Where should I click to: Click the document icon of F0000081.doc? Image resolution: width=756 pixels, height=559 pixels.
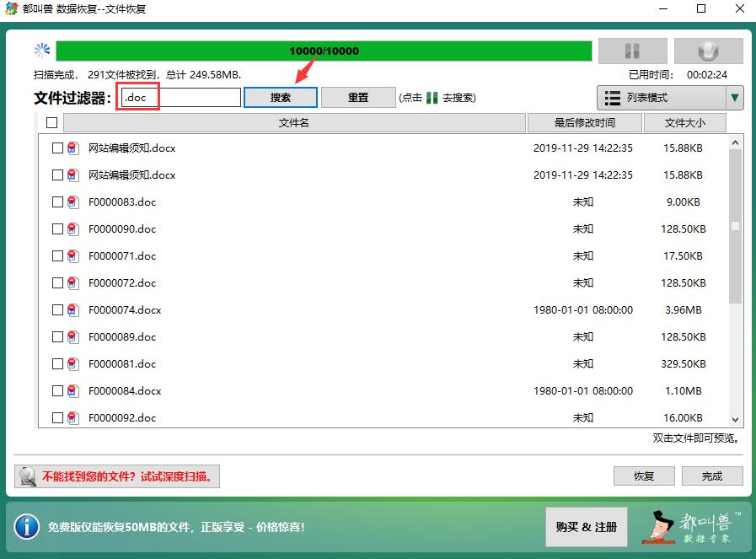point(73,364)
